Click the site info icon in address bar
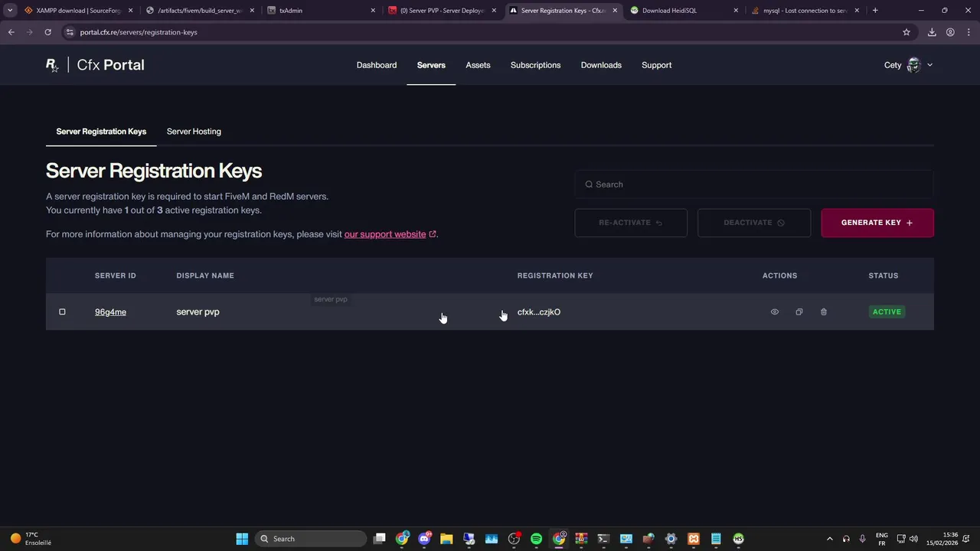The width and height of the screenshot is (980, 551). coord(70,32)
